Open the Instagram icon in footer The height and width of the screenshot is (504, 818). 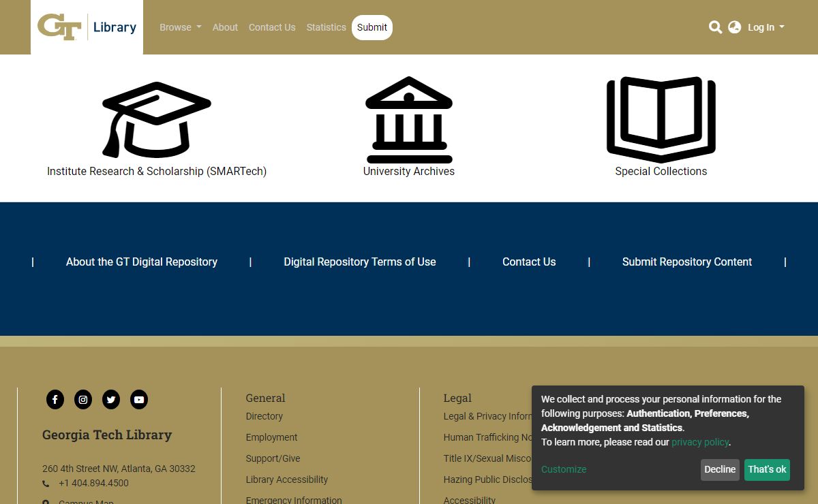pyautogui.click(x=83, y=400)
